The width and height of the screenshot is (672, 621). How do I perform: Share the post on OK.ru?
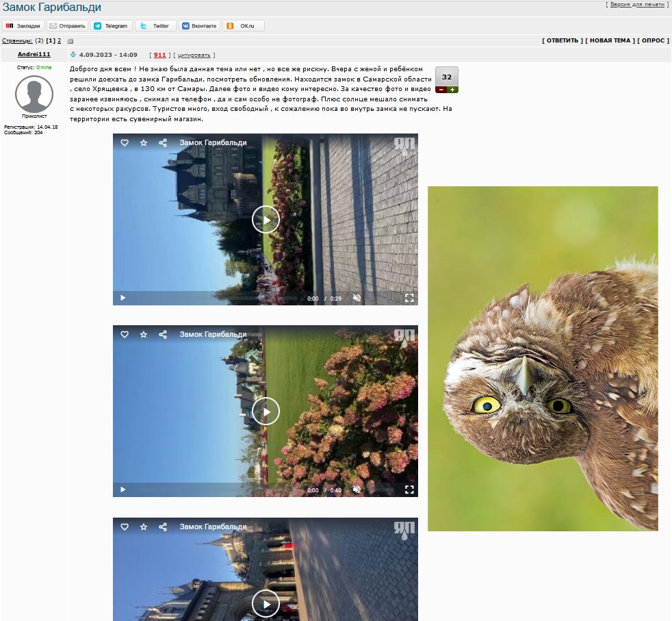point(243,26)
